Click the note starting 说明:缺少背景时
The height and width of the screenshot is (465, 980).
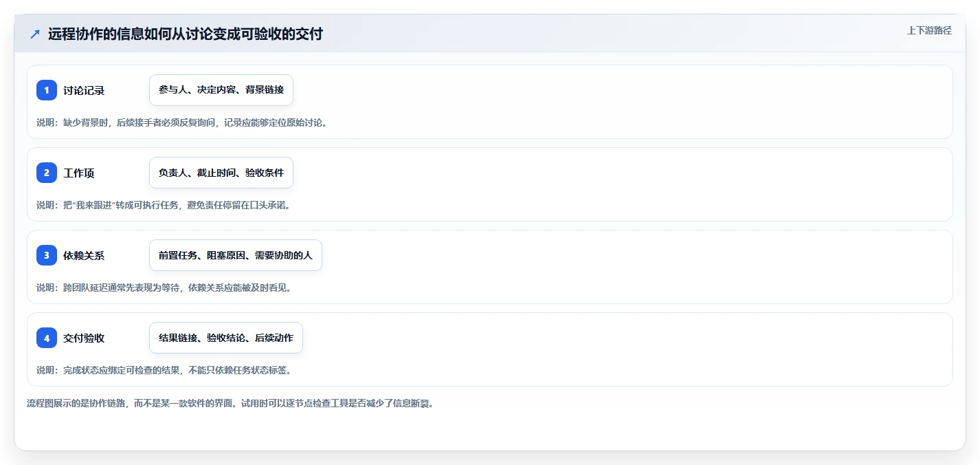[182, 122]
